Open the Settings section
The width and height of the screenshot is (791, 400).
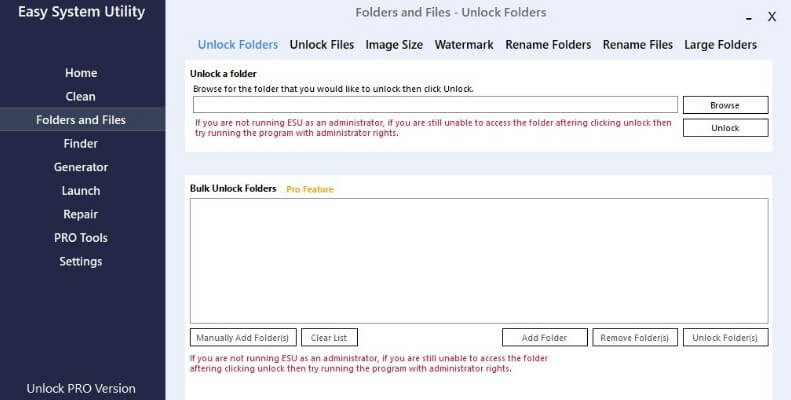click(x=81, y=261)
